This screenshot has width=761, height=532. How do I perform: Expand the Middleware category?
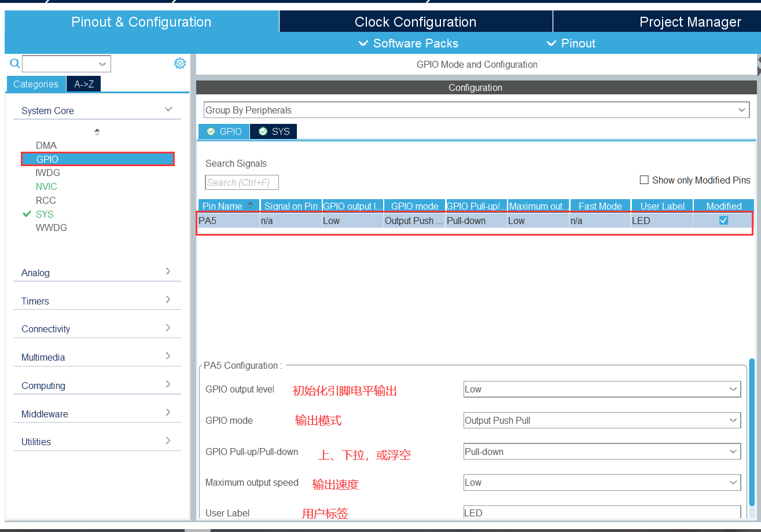(x=97, y=414)
